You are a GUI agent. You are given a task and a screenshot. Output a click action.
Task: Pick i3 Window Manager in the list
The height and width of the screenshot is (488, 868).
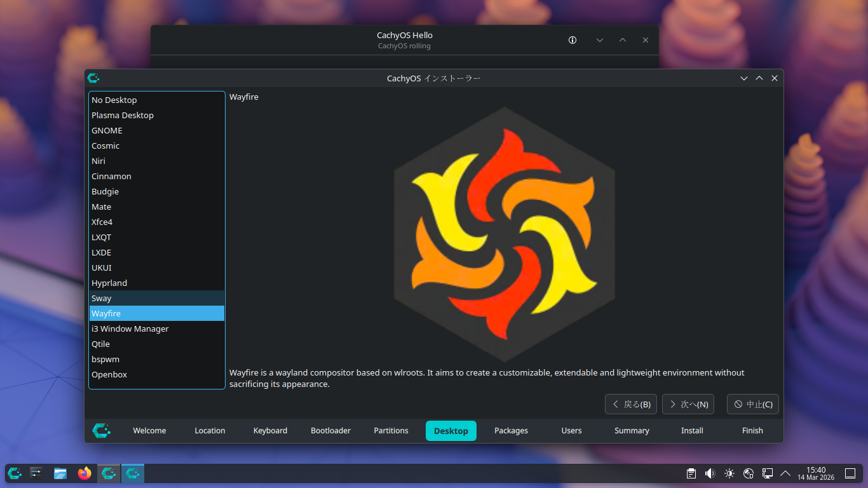tap(157, 329)
